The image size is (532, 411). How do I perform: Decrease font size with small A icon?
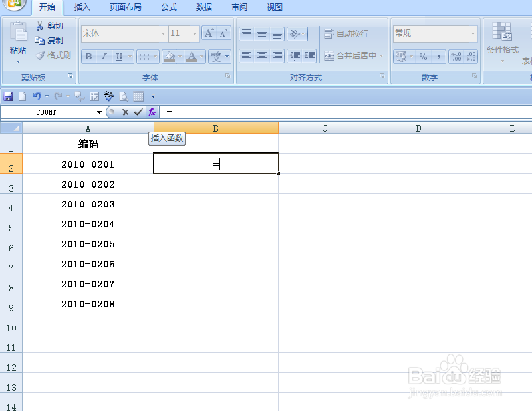[x=223, y=33]
